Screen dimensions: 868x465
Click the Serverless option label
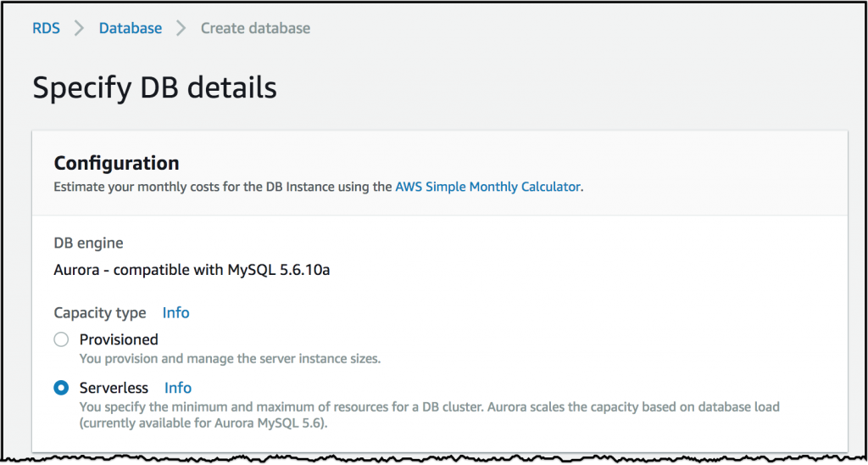coord(114,388)
